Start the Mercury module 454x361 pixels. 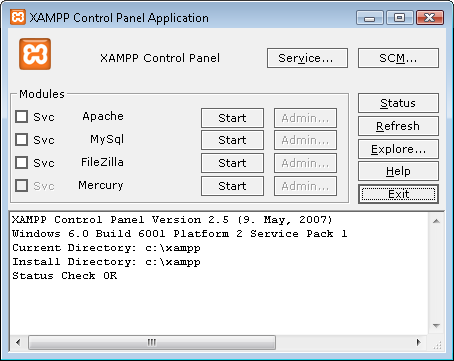point(232,186)
